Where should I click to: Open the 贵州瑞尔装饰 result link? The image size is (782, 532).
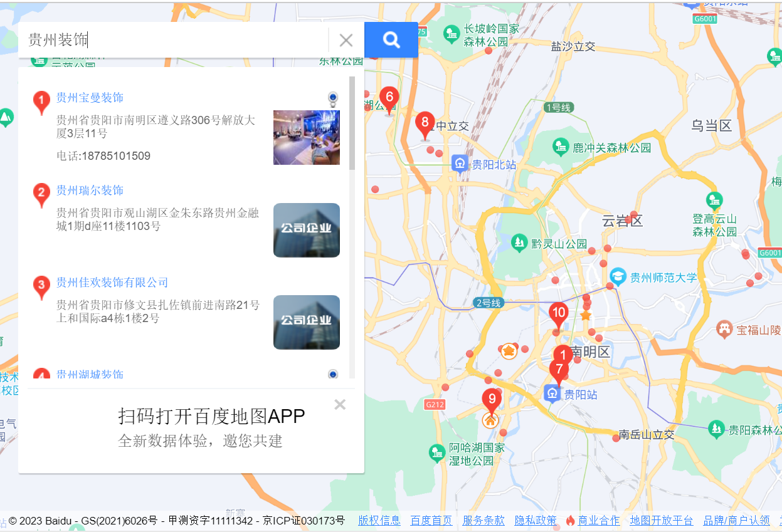90,190
